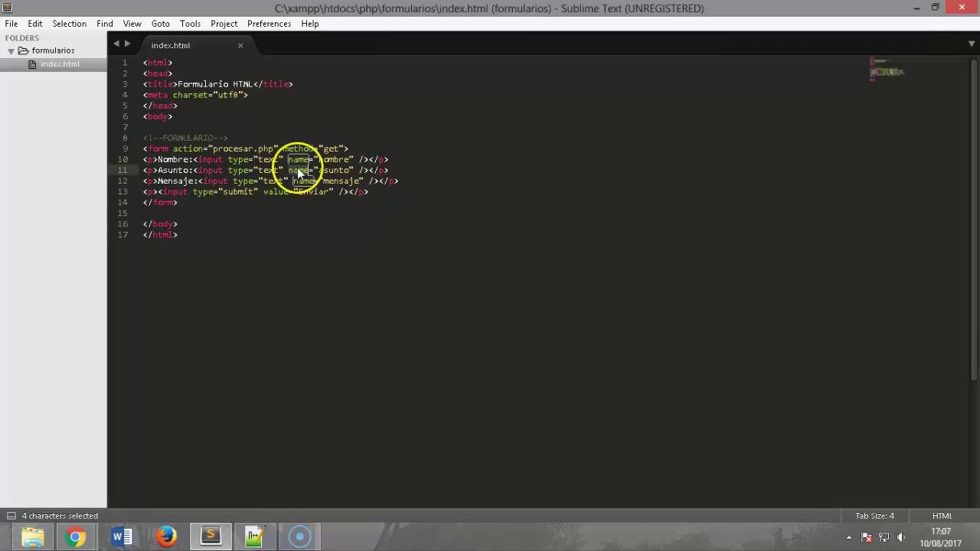This screenshot has width=980, height=551.
Task: Click the 'Asunto:' label in code
Action: point(175,170)
